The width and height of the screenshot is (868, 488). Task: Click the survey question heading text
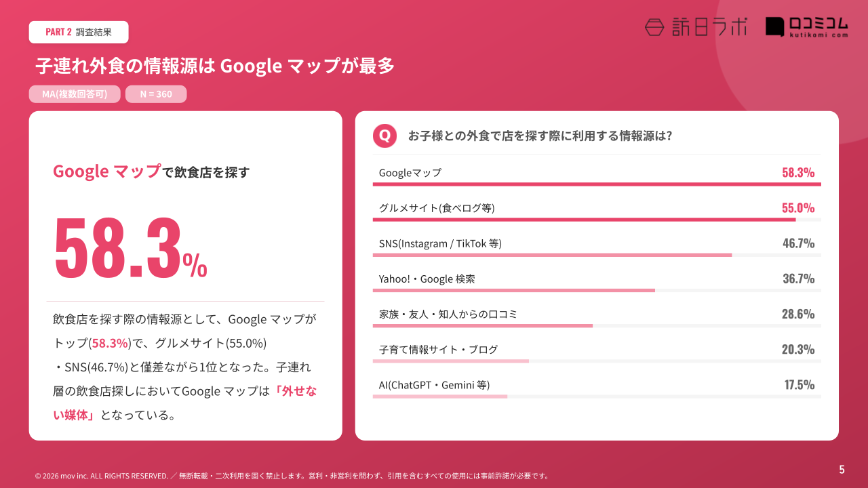[x=540, y=136]
